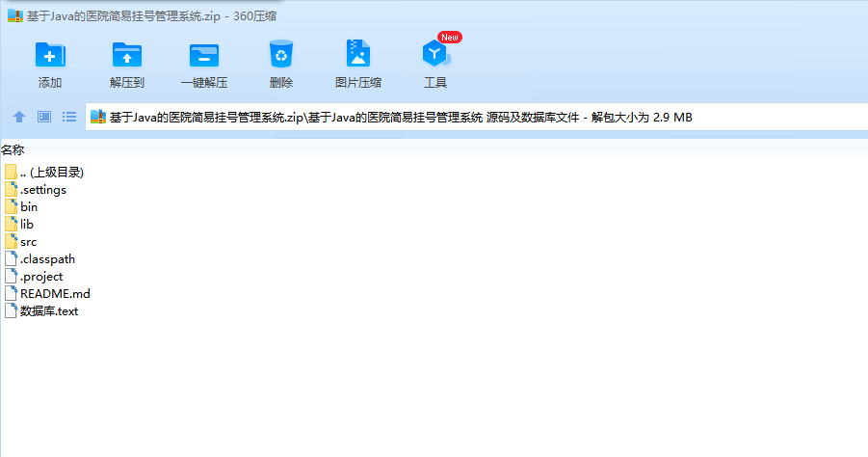Select the .classpath file icon
The image size is (868, 457).
pos(11,258)
